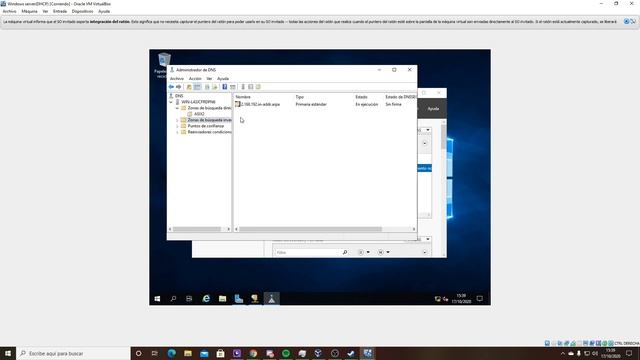Click Ayuda in the Server Manager window behind
The image size is (640, 360).
pos(433,109)
